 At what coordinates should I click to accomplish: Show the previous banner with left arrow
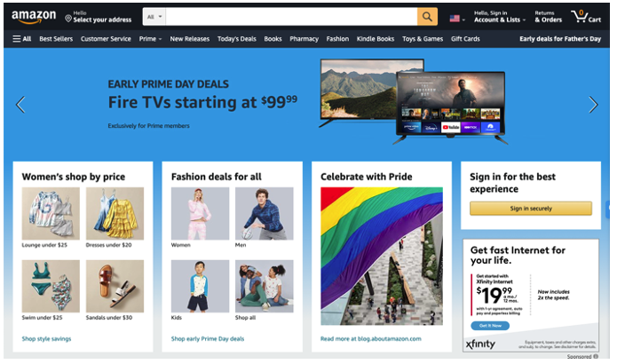point(20,105)
